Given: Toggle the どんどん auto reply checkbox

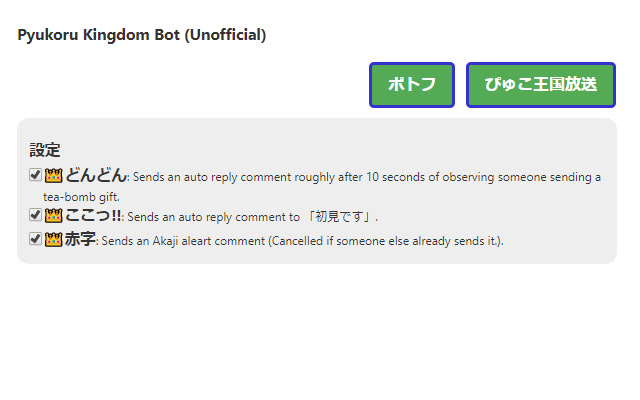Looking at the screenshot, I should coord(36,176).
